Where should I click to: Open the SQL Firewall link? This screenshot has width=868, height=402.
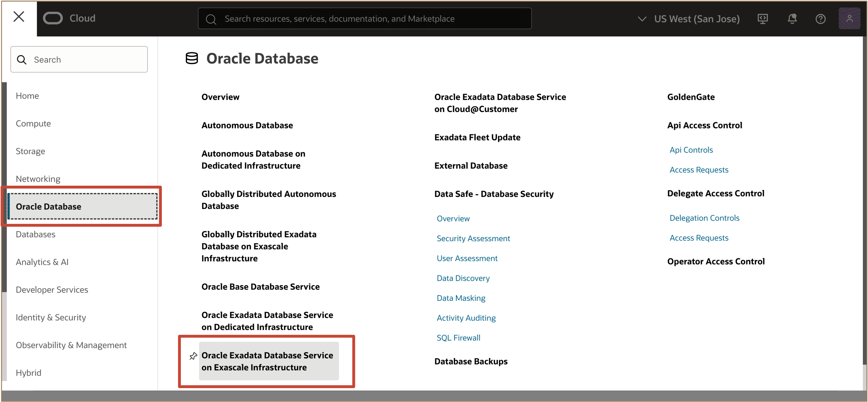(x=458, y=338)
